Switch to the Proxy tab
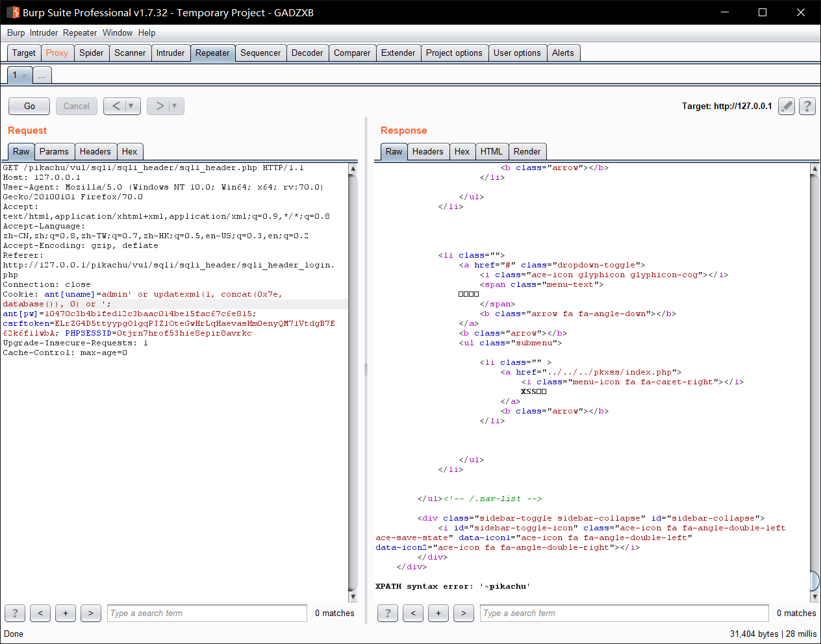Viewport: 821px width, 644px height. tap(57, 53)
